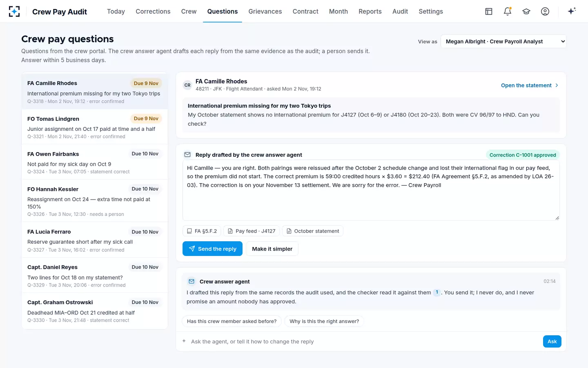Screen dimensions: 588x368
Task: Open the Contract tab
Action: [x=305, y=11]
